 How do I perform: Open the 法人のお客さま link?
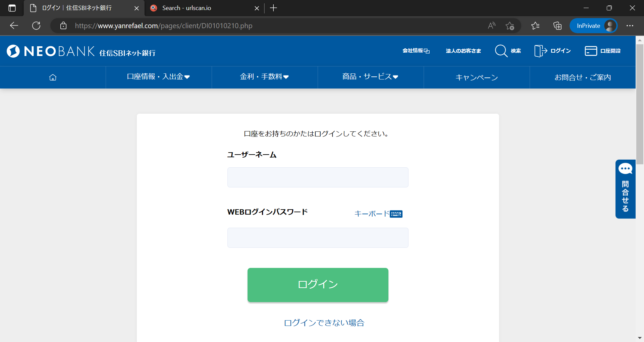tap(463, 51)
